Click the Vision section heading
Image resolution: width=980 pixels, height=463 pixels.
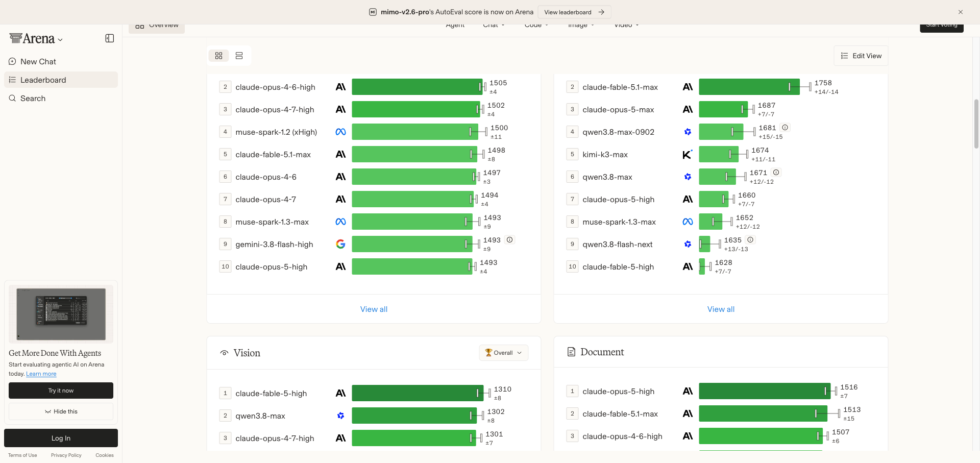247,353
